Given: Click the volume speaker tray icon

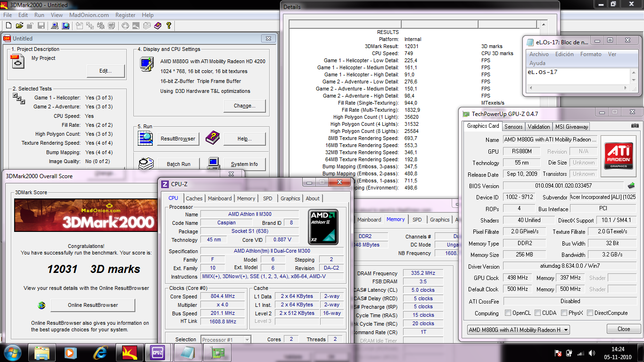Looking at the screenshot, I should click(x=591, y=353).
